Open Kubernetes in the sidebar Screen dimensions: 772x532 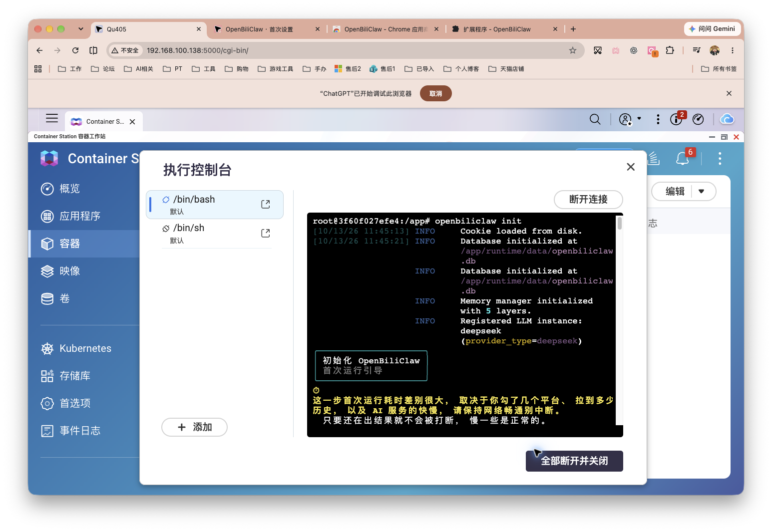tap(84, 348)
